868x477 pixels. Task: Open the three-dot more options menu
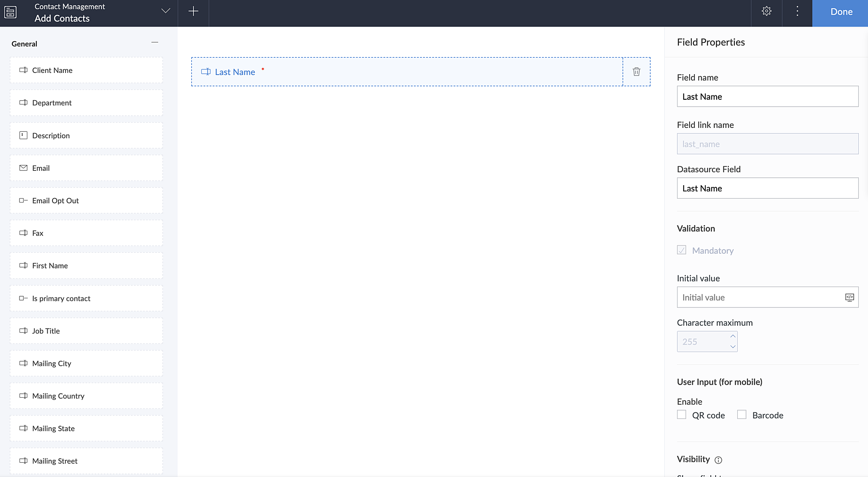coord(797,12)
